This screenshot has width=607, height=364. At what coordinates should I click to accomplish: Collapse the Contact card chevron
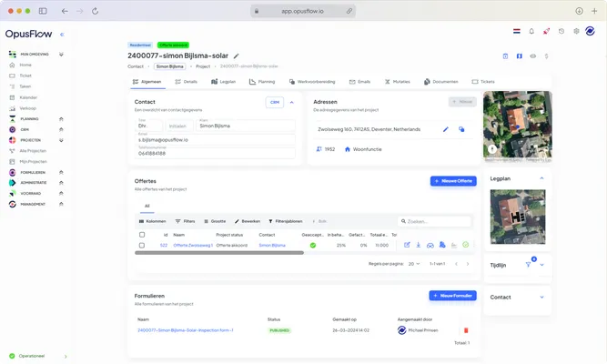(x=292, y=102)
